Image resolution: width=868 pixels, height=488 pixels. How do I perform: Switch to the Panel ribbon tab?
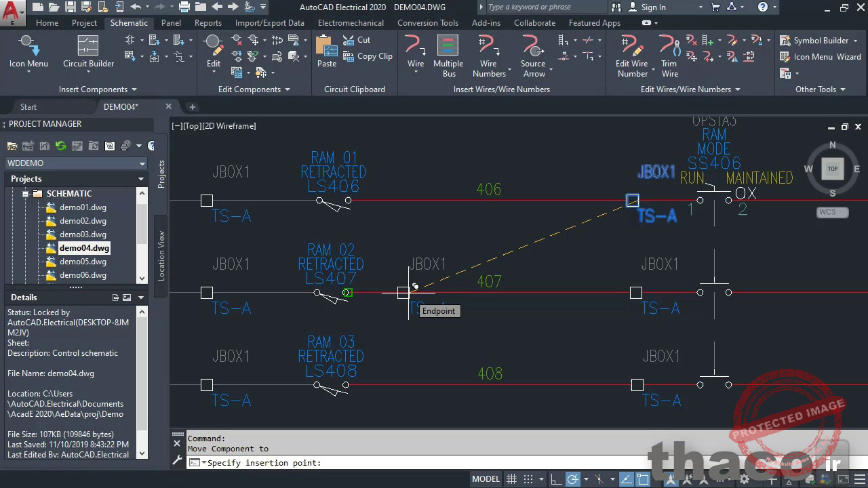171,23
